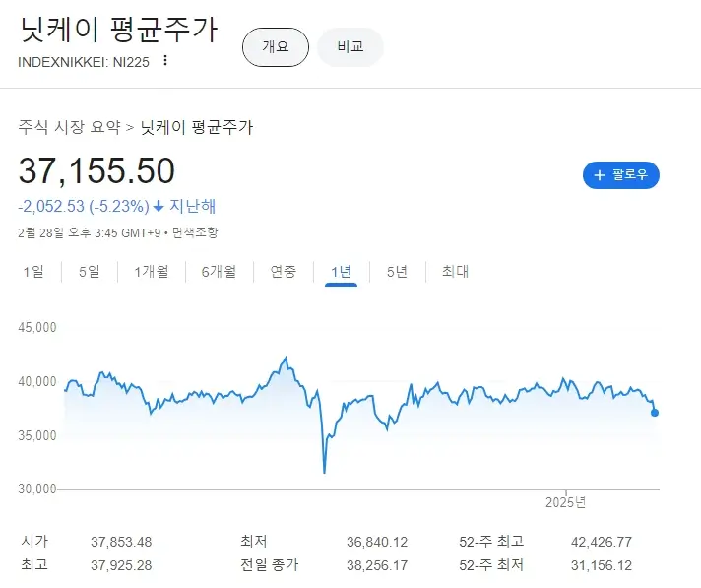Click the 2025년 label on chart axis
This screenshot has width=701, height=588.
(566, 501)
